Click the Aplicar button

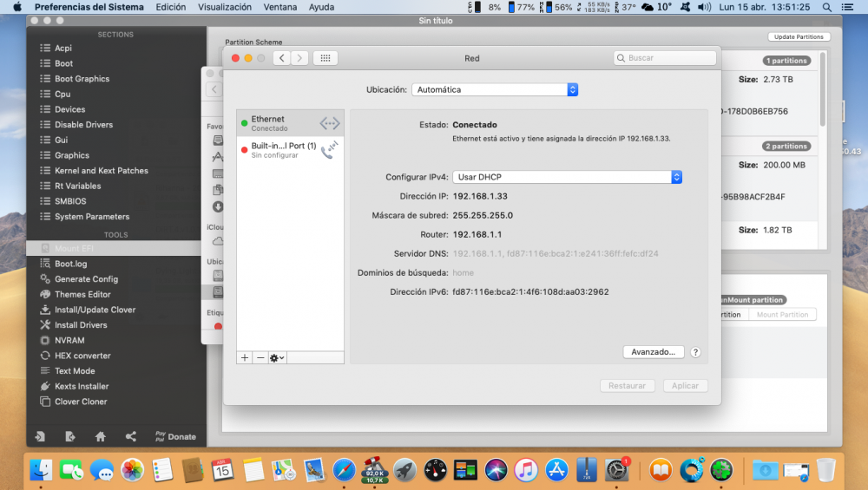pos(686,385)
